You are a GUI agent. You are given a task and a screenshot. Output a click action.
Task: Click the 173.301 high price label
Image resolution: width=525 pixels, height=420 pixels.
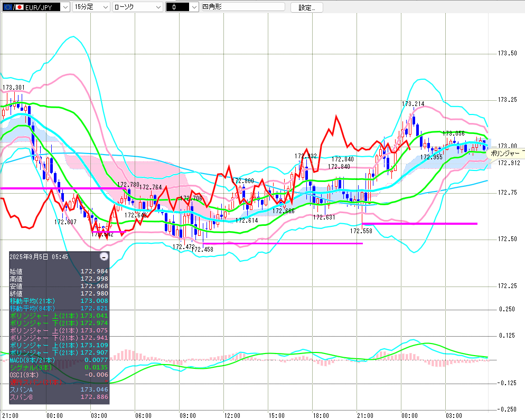(x=13, y=88)
